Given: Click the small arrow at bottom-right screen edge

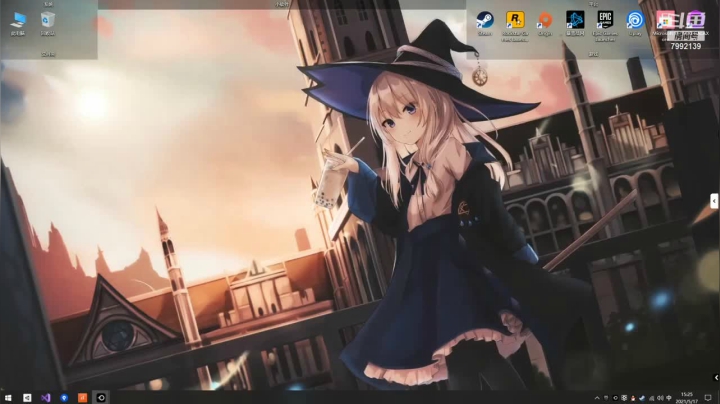Looking at the screenshot, I should pyautogui.click(x=716, y=377).
